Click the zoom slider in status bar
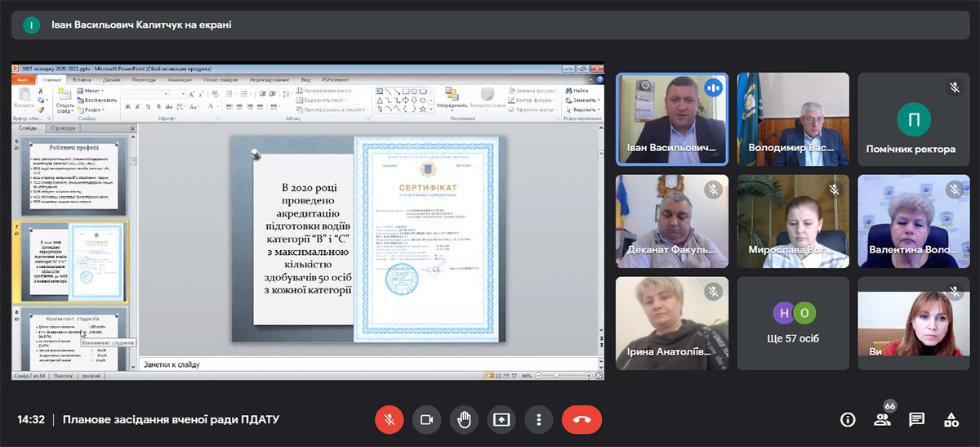 tap(564, 376)
